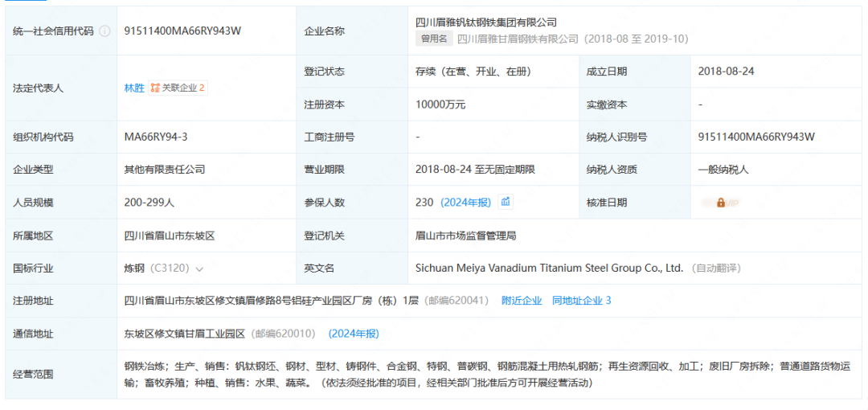Click postcode (邮编620010)
The height and width of the screenshot is (410, 868).
click(284, 334)
